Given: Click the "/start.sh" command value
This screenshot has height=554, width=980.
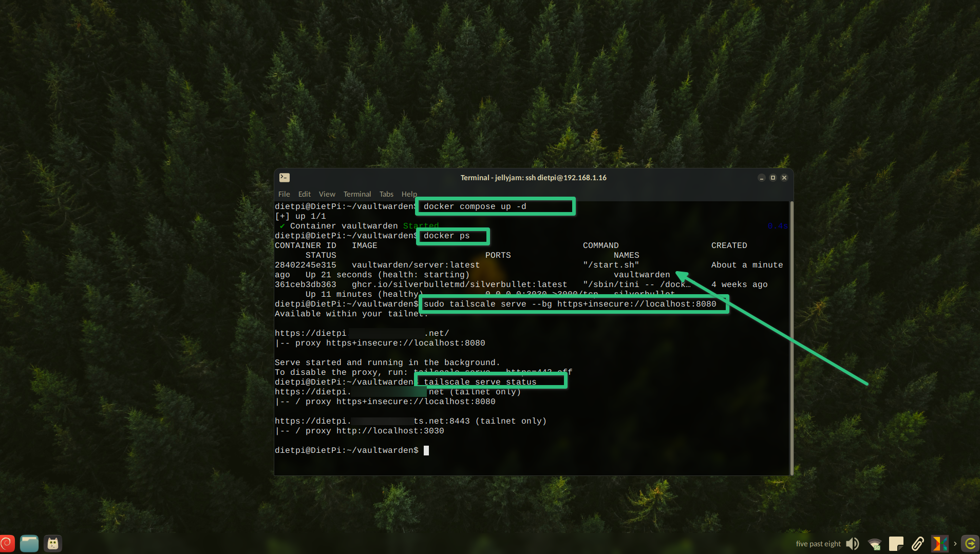Looking at the screenshot, I should tap(611, 265).
